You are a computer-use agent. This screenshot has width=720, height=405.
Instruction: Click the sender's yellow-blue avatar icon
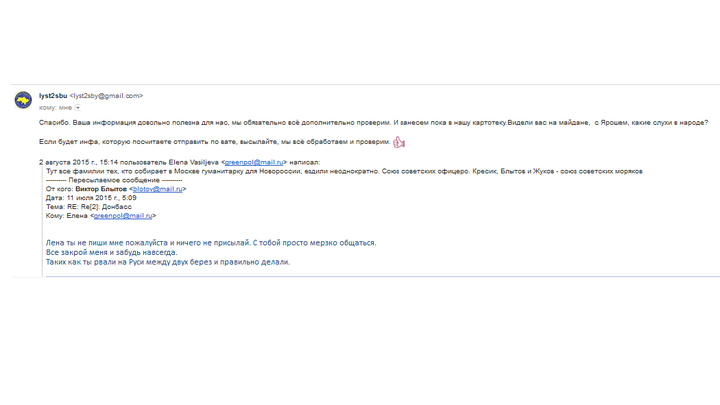click(23, 100)
